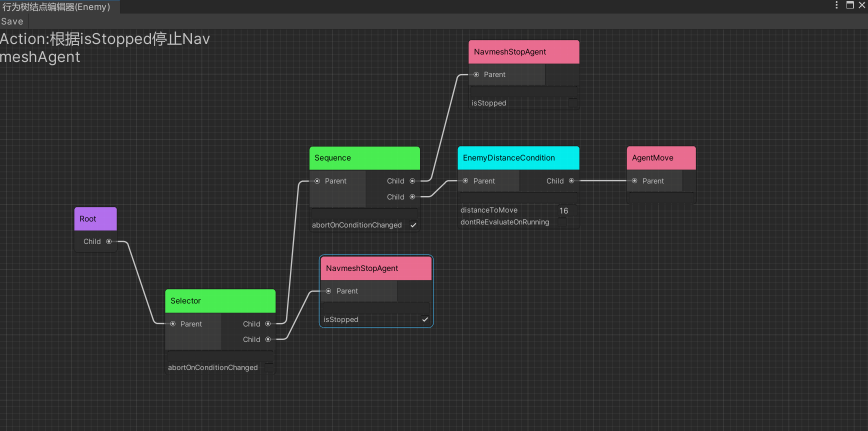Close the behavior tree editor window
This screenshot has width=868, height=431.
(x=862, y=5)
